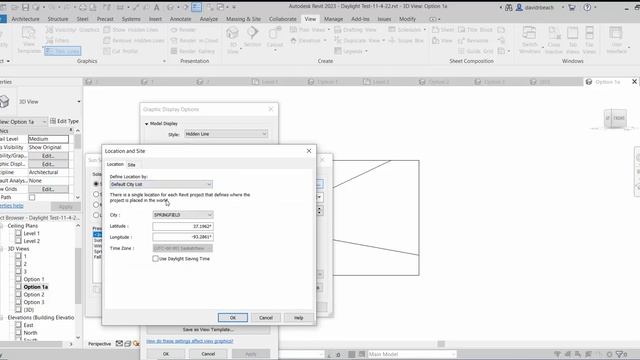Click the Tab Views button
Screen dimensions: 640x360
point(572,40)
